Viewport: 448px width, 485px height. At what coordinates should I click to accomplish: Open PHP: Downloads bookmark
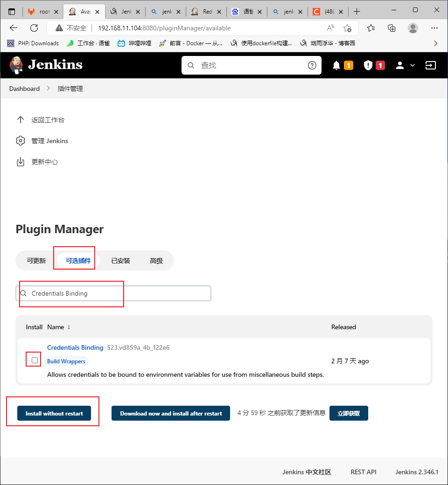pos(33,43)
